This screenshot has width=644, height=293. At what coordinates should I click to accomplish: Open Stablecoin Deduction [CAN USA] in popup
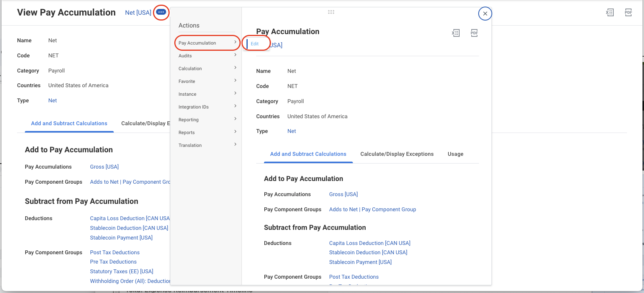click(x=368, y=252)
